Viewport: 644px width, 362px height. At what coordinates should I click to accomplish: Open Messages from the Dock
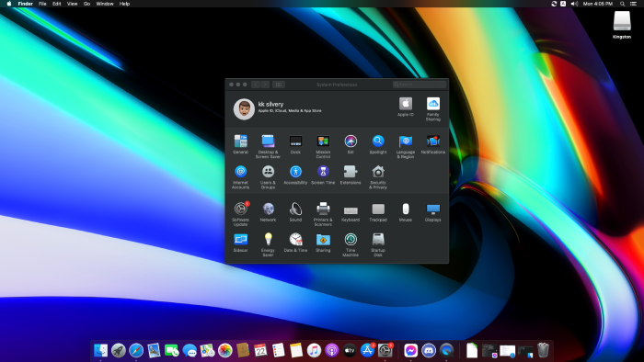pyautogui.click(x=190, y=350)
